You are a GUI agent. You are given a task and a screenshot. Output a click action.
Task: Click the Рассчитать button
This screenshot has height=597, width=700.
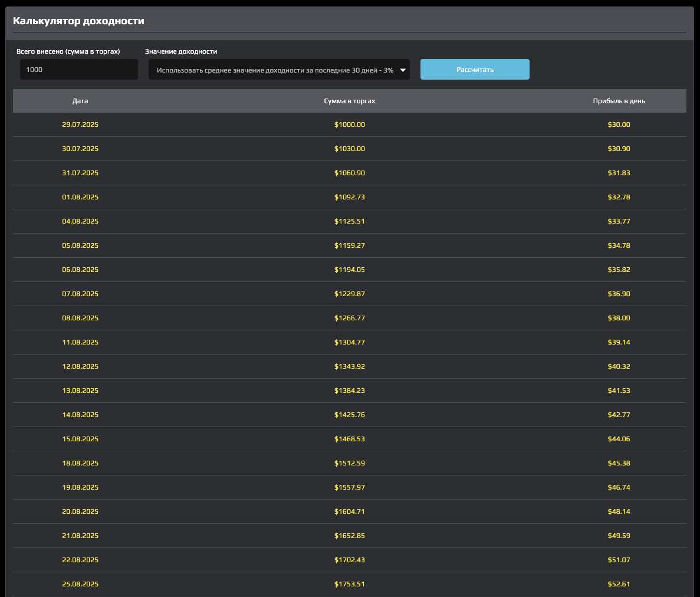point(475,70)
